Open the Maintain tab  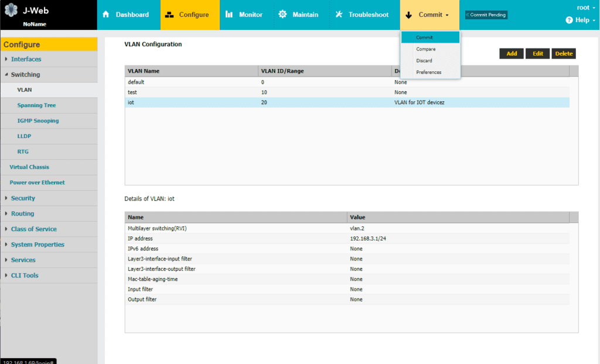tap(302, 15)
